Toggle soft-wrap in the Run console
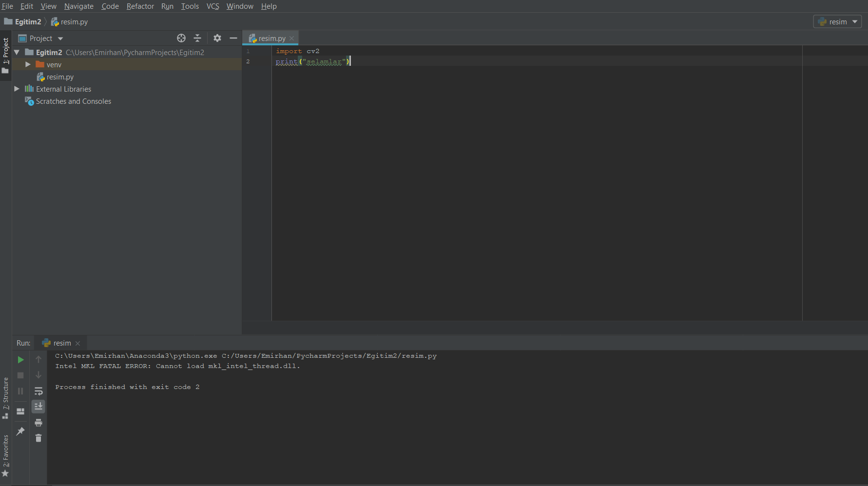This screenshot has height=486, width=868. [x=39, y=391]
